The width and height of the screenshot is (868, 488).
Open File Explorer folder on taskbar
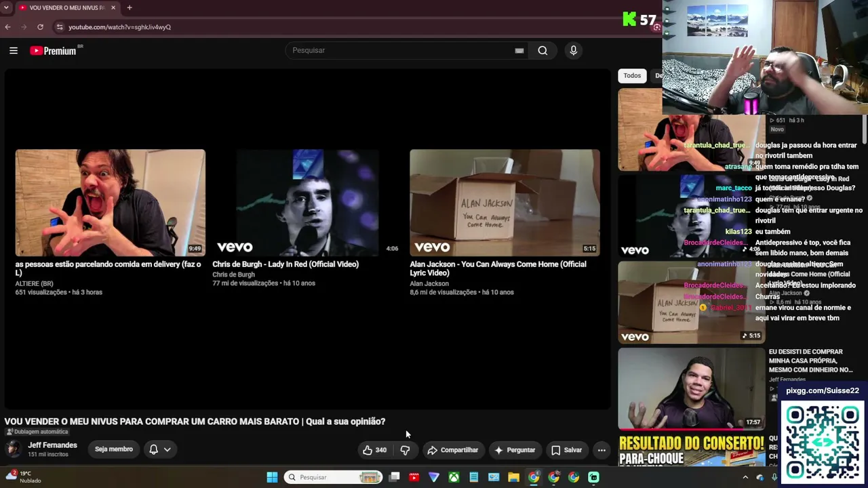[x=514, y=477]
